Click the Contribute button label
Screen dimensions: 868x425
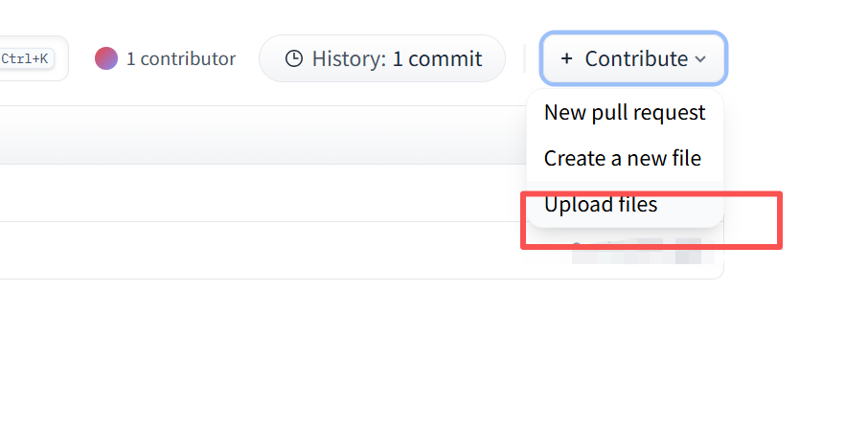point(636,59)
